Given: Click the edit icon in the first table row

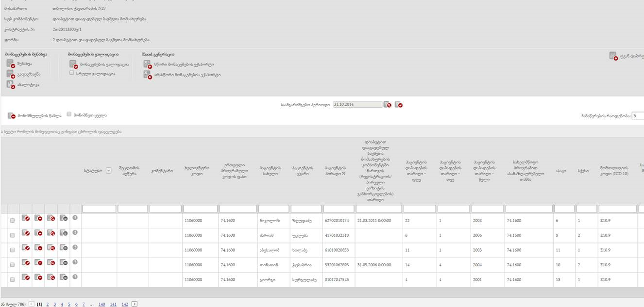Looking at the screenshot, I should (x=26, y=220).
